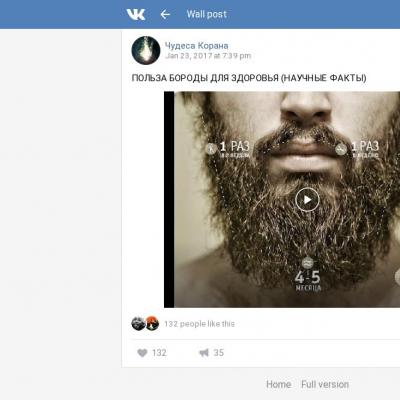Open the Wall post header title

coord(206,14)
